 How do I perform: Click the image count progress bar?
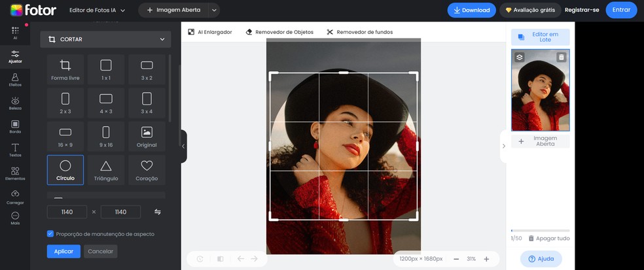click(540, 231)
